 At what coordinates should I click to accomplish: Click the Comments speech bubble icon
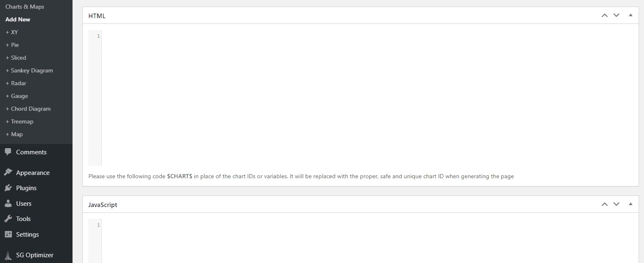tap(8, 152)
